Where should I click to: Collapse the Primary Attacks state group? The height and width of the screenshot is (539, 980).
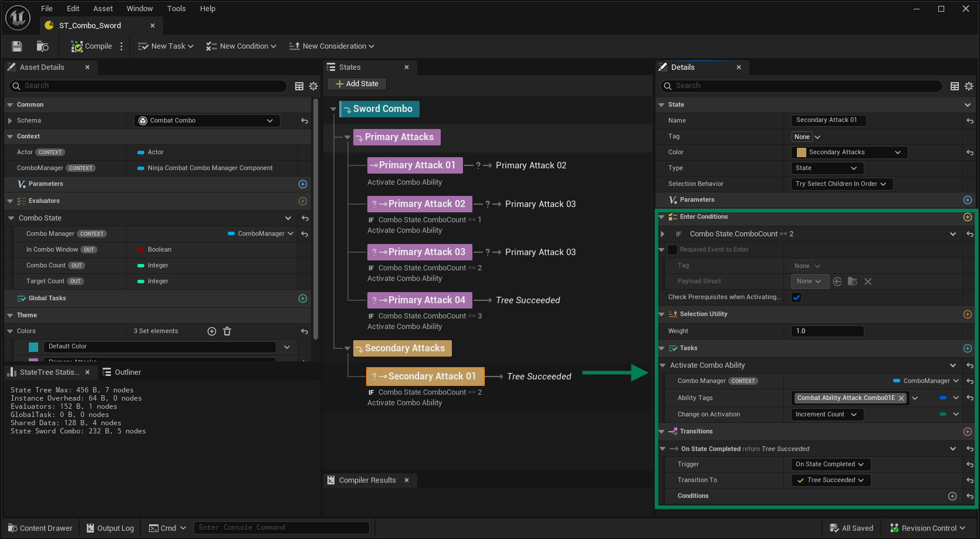(347, 137)
